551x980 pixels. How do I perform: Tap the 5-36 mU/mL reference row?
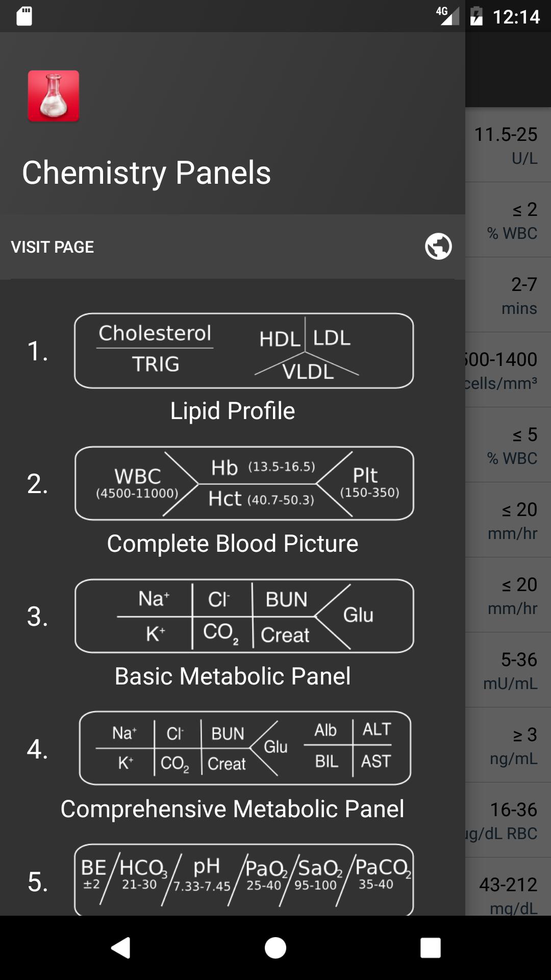508,670
